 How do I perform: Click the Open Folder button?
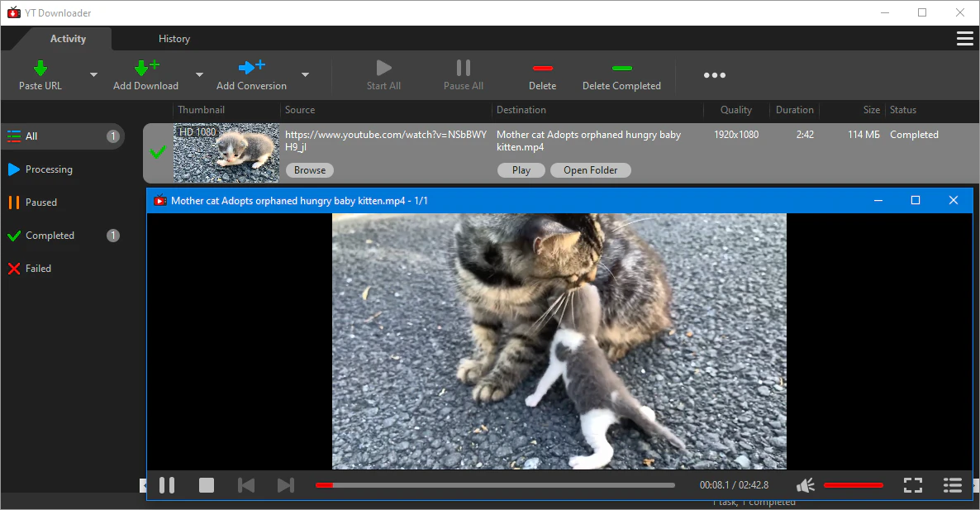coord(590,170)
